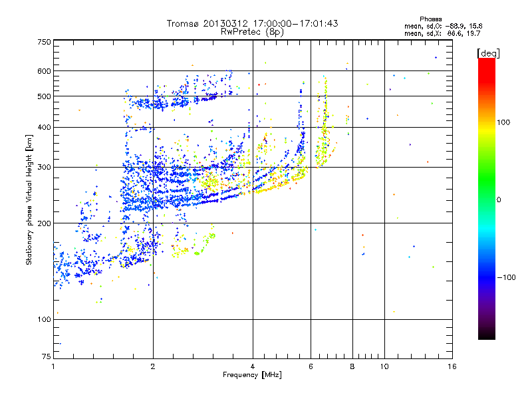Click the y-axis label '600'
Screen dimensions: 532x399
point(45,71)
